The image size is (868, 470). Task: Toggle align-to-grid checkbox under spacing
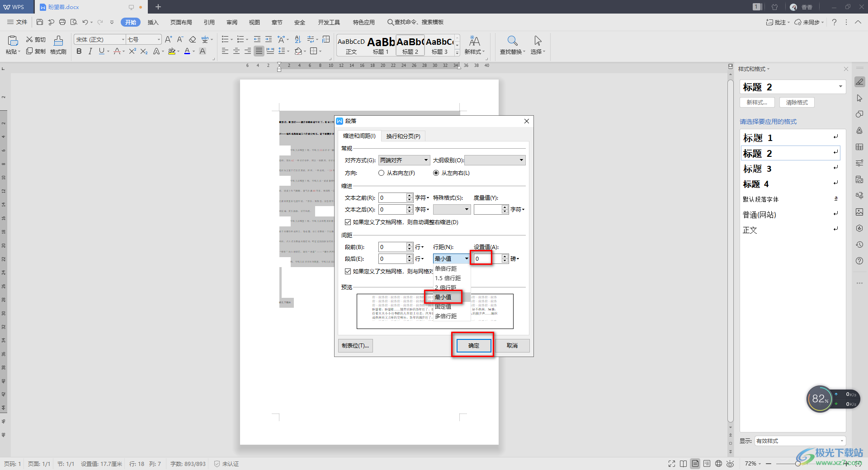(348, 272)
